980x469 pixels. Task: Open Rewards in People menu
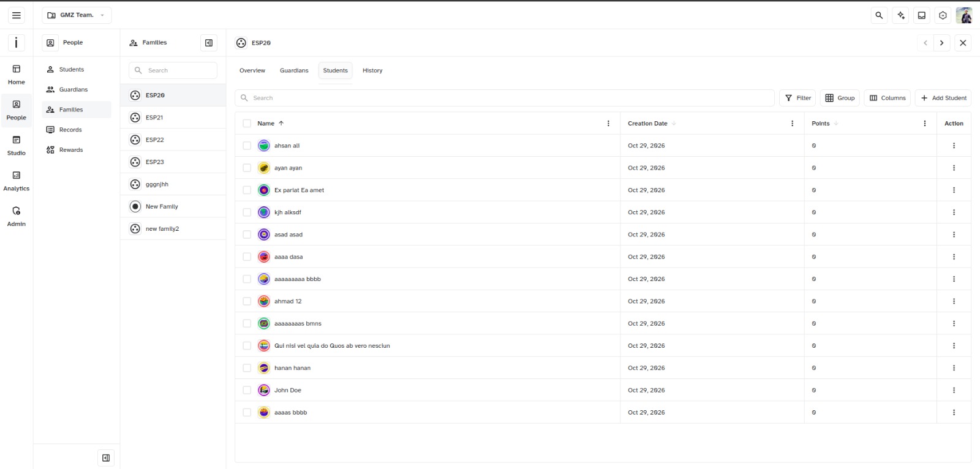point(77,150)
